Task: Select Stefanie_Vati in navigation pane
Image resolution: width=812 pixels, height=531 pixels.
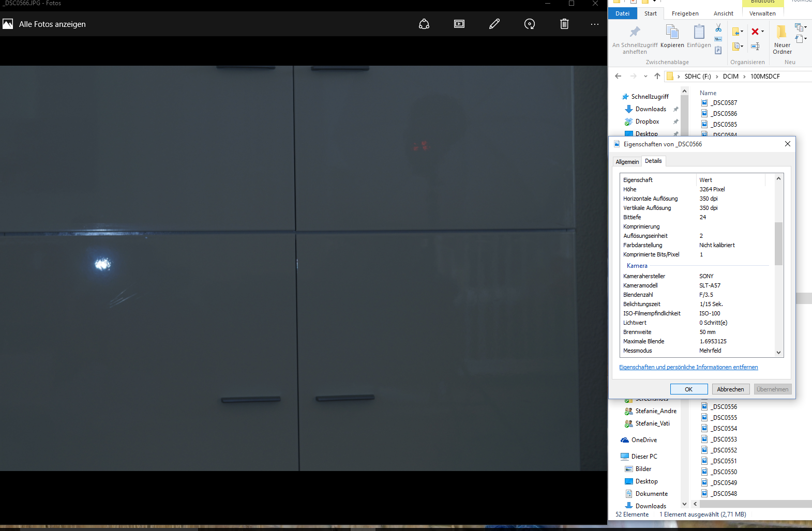Action: [x=652, y=423]
